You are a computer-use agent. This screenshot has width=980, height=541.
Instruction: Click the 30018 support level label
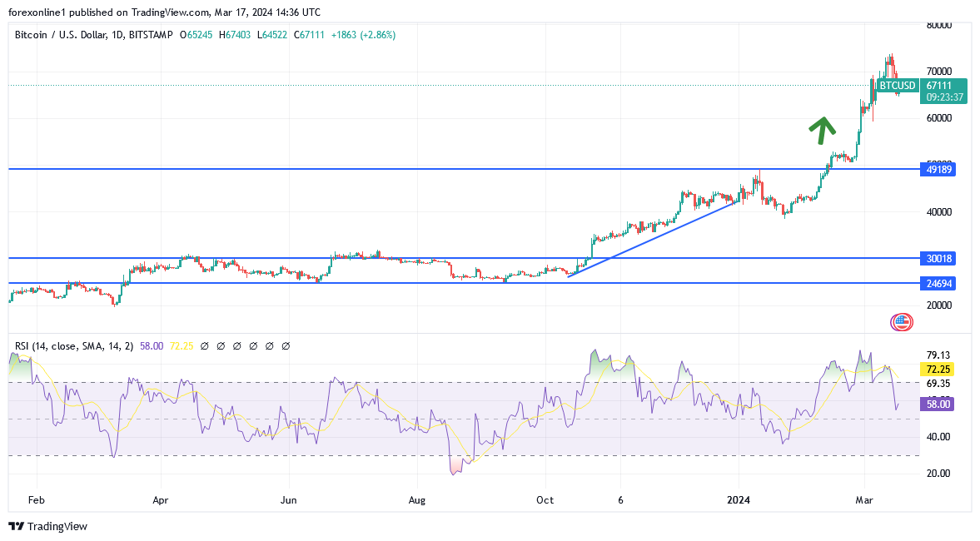pyautogui.click(x=938, y=259)
